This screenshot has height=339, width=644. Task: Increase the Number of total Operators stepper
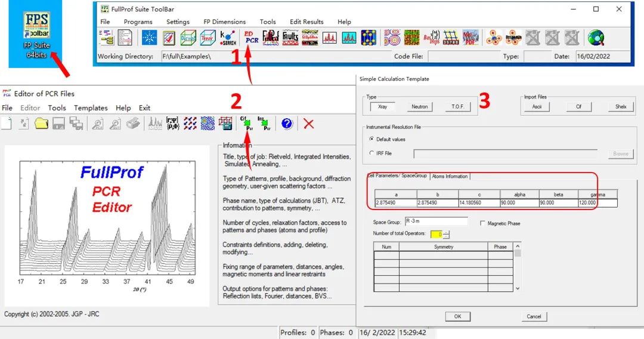click(x=445, y=232)
